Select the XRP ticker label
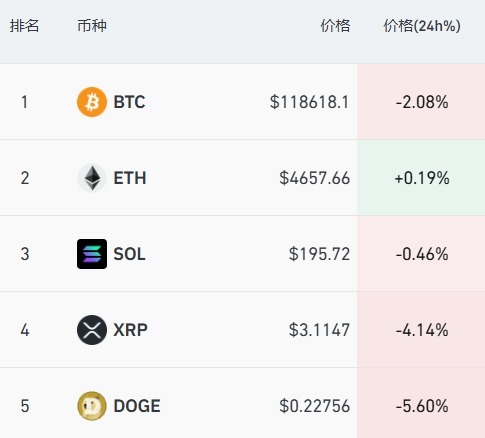 point(130,330)
